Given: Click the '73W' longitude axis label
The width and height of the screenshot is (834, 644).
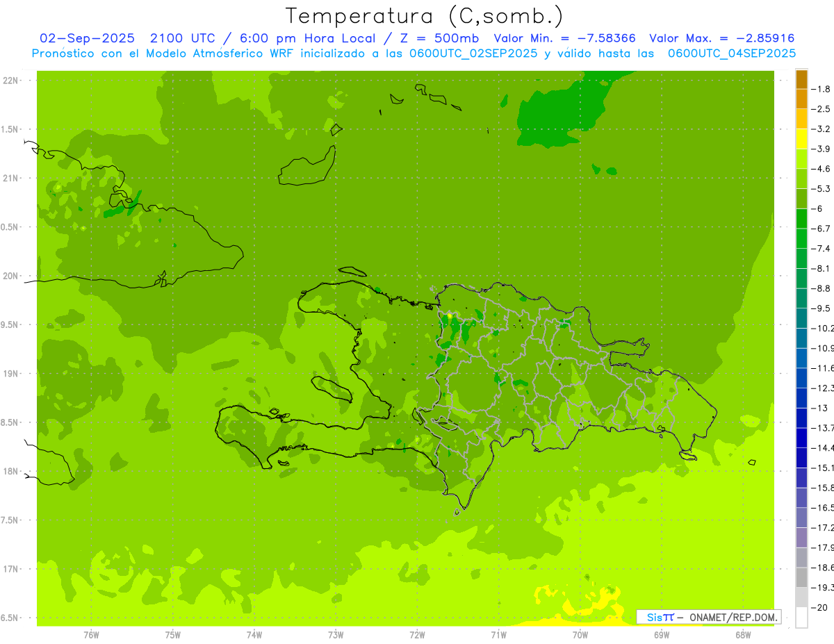Looking at the screenshot, I should 336,634.
